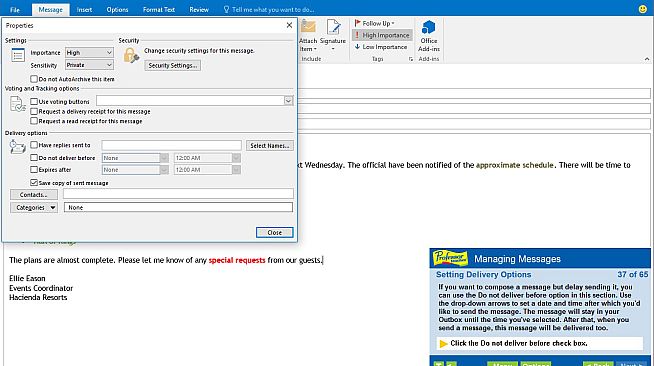Click the 37 of 65 counter
This screenshot has width=654, height=366.
pos(633,275)
